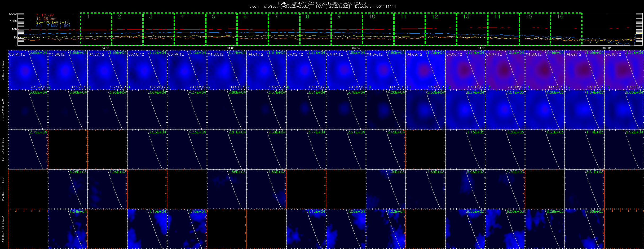The width and height of the screenshot is (644, 249).
Task: Click the green value 1.13E+04
Action: pos(317,212)
